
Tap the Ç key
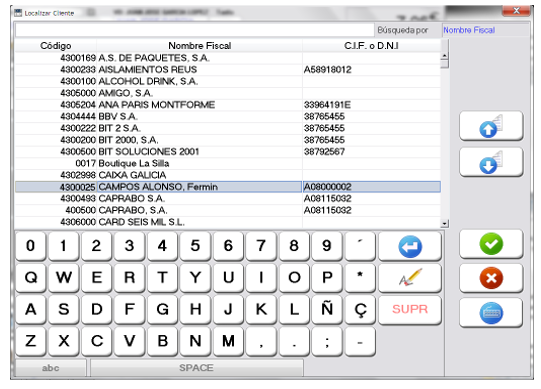point(360,309)
